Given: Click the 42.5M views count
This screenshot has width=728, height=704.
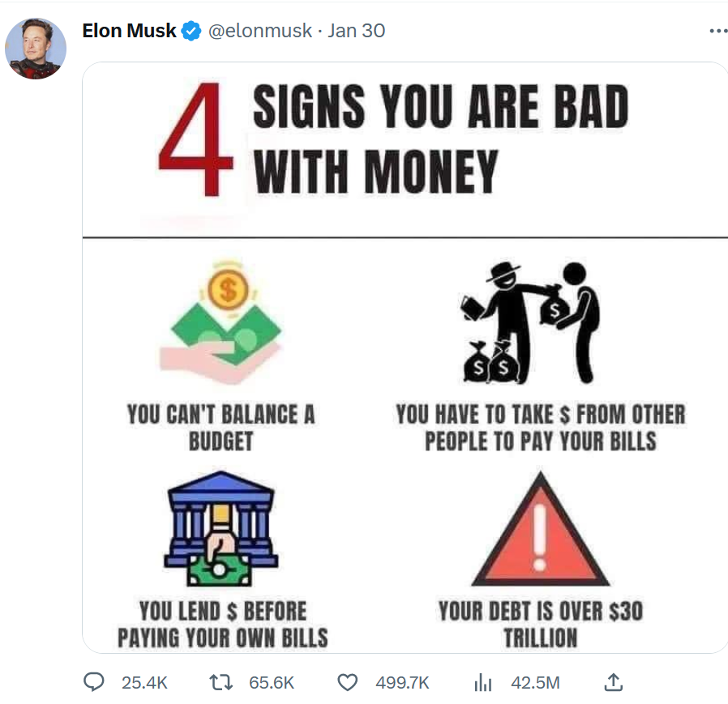Looking at the screenshot, I should (535, 683).
